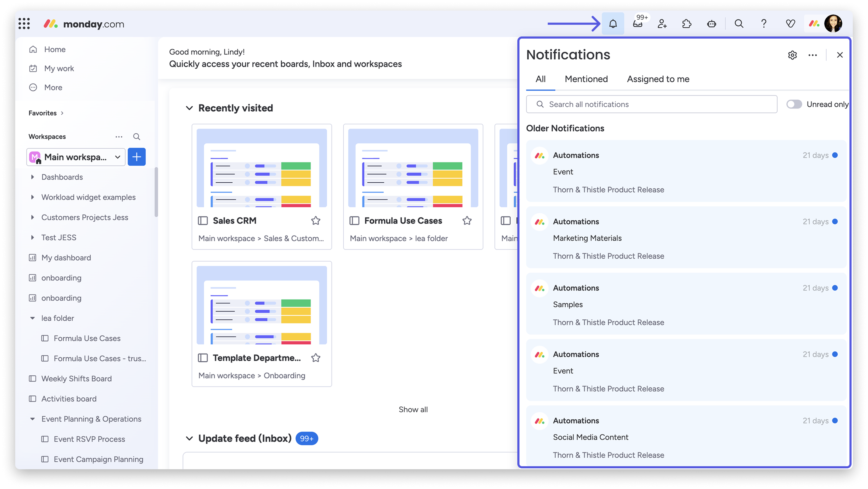Viewport: 868px width, 489px height.
Task: Favorite the Sales CRM board star
Action: pos(315,221)
